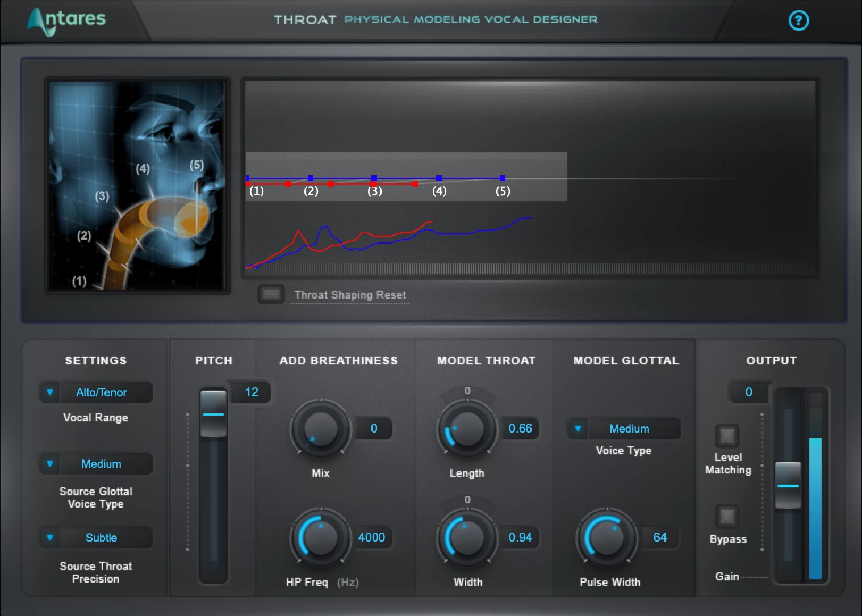862x616 pixels.
Task: Click the 'Source Glottal Voice Type' label
Action: (x=96, y=497)
